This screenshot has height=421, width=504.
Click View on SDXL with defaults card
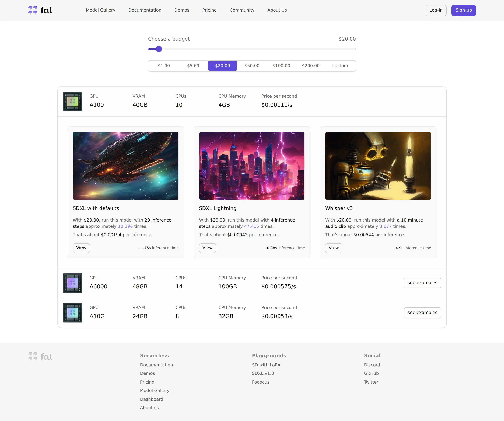coord(81,248)
